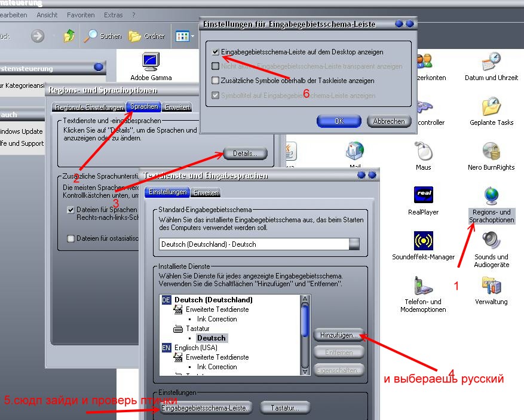
Task: Select Ink Correction under Deutsch (Deutschland)
Action: coord(217,319)
